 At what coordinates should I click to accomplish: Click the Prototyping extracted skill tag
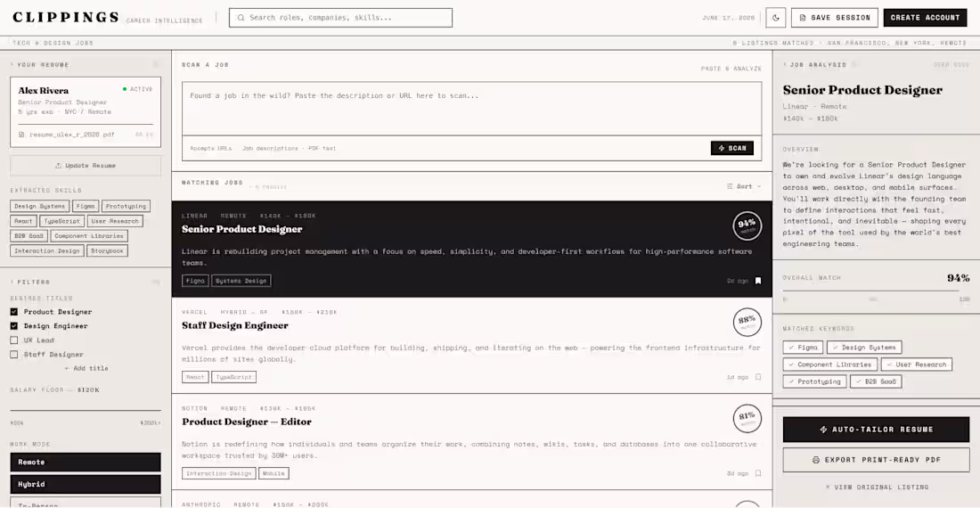pos(126,206)
